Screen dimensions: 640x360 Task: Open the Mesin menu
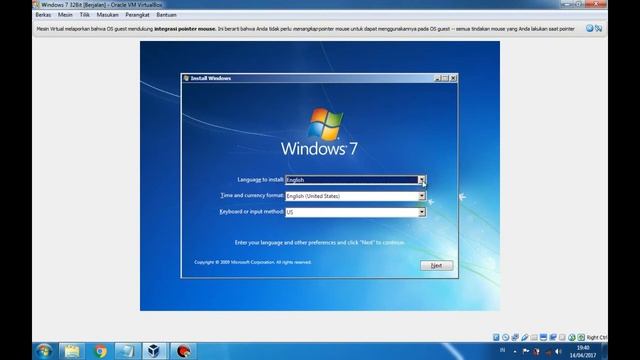click(x=65, y=15)
